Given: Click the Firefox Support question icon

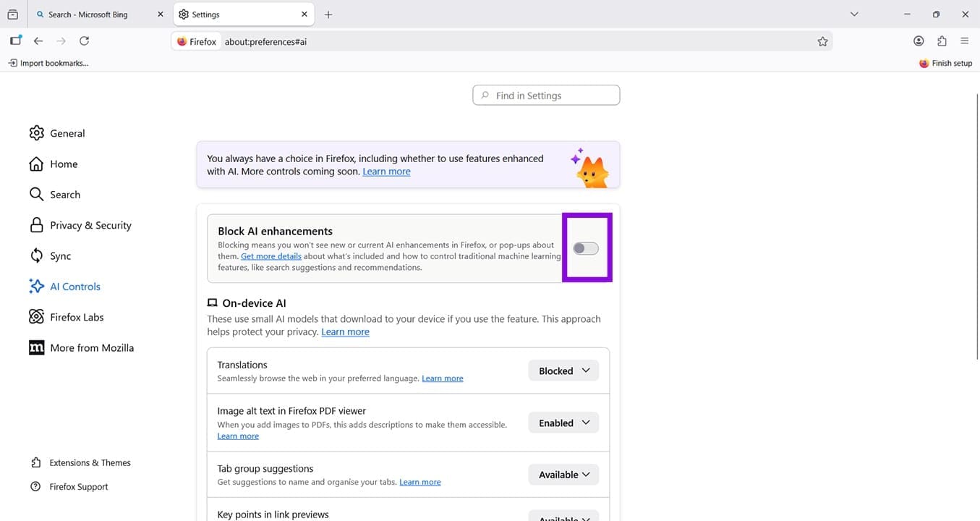Looking at the screenshot, I should point(35,487).
